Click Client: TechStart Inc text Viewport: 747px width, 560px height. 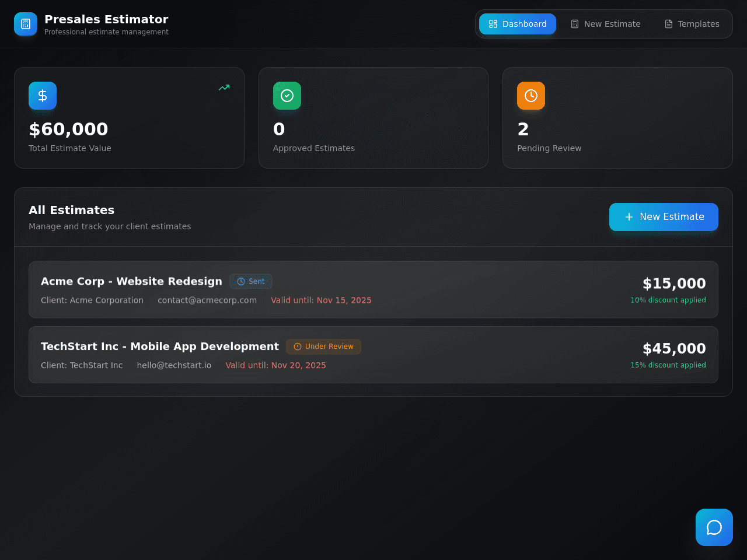pos(82,365)
